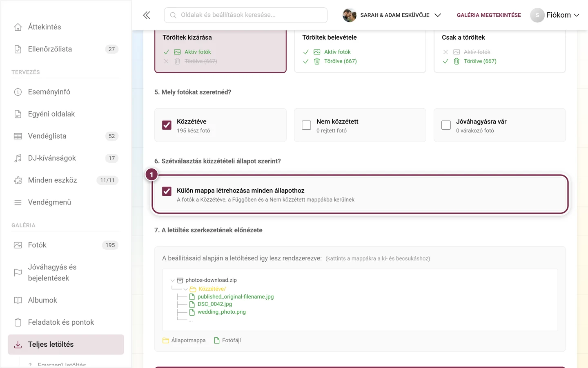Click the Albumok book icon
Image resolution: width=588 pixels, height=368 pixels.
pyautogui.click(x=18, y=301)
